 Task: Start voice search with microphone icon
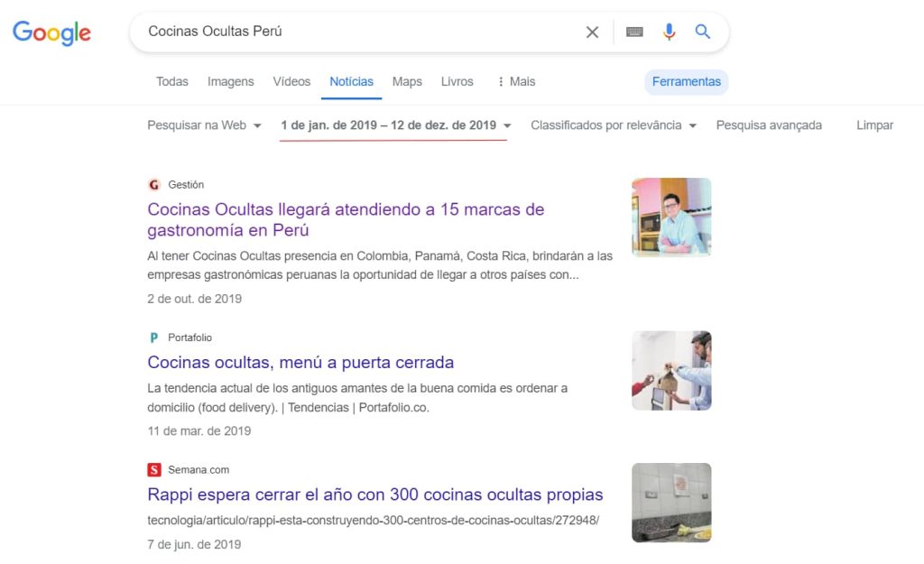pyautogui.click(x=669, y=32)
